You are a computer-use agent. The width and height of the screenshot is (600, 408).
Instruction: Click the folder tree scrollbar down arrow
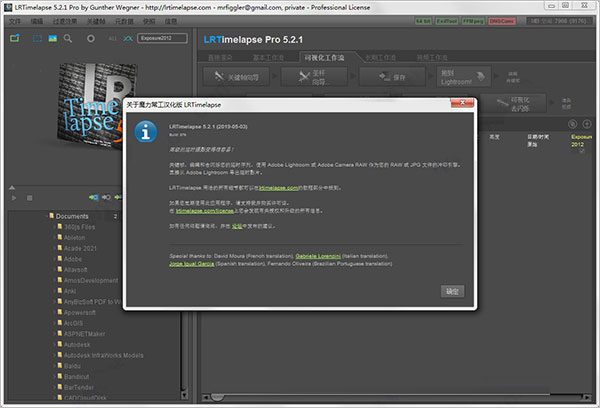[x=184, y=395]
